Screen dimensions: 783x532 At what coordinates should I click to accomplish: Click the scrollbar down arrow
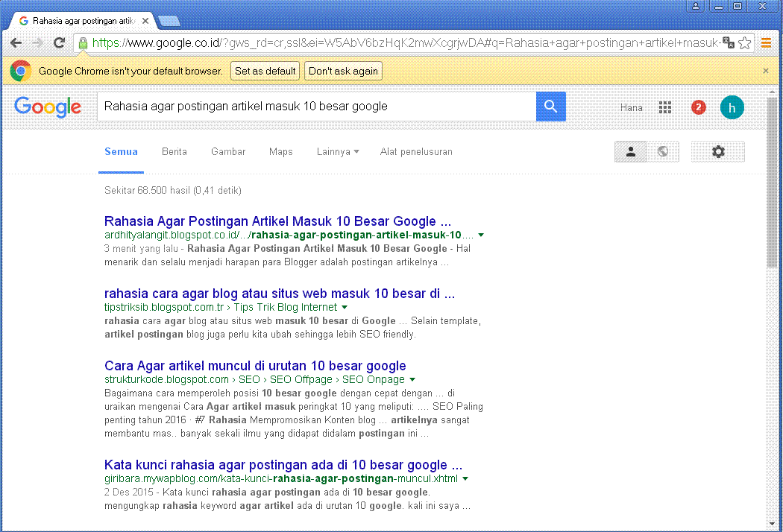click(772, 524)
